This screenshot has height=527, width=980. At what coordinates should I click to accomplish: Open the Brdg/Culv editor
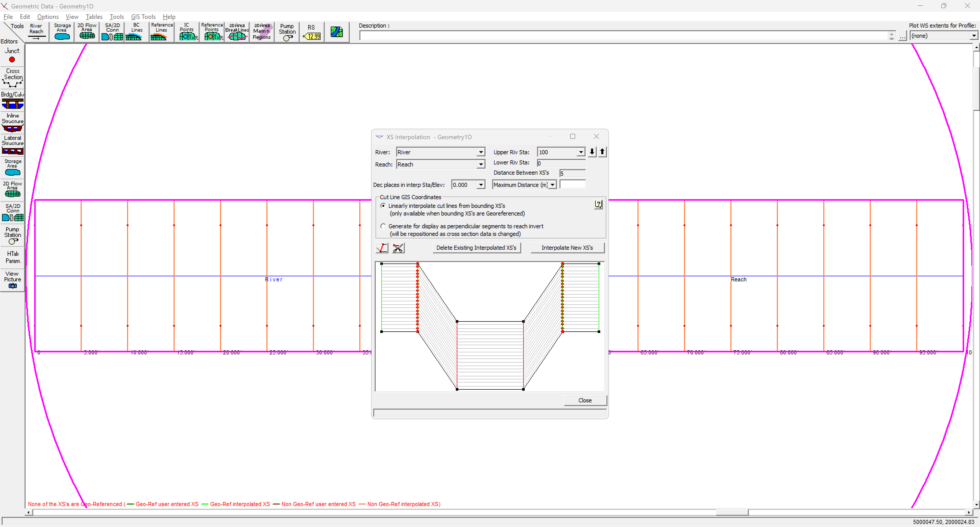tap(13, 100)
